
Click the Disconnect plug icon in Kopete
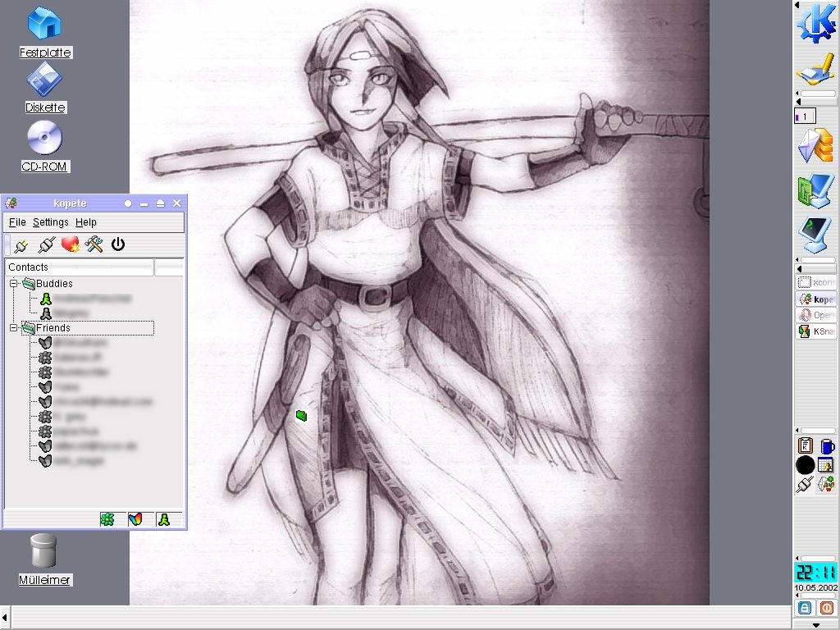[x=46, y=244]
